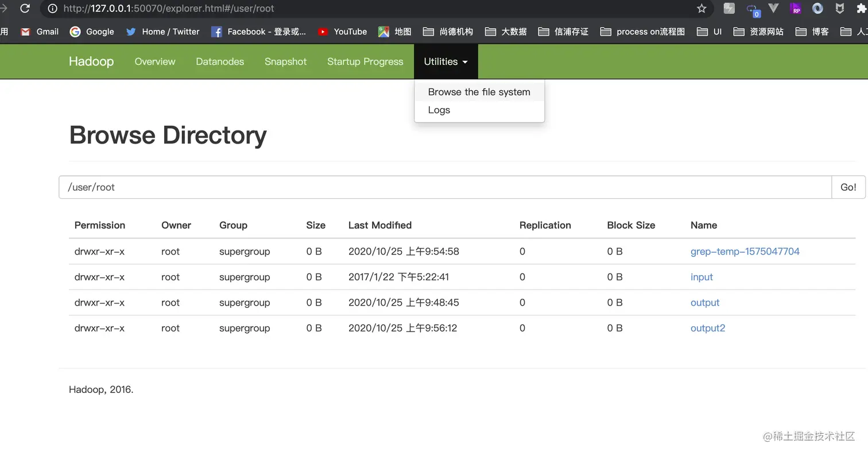This screenshot has width=868, height=455.
Task: Bookmark this page with the star icon
Action: (x=702, y=9)
